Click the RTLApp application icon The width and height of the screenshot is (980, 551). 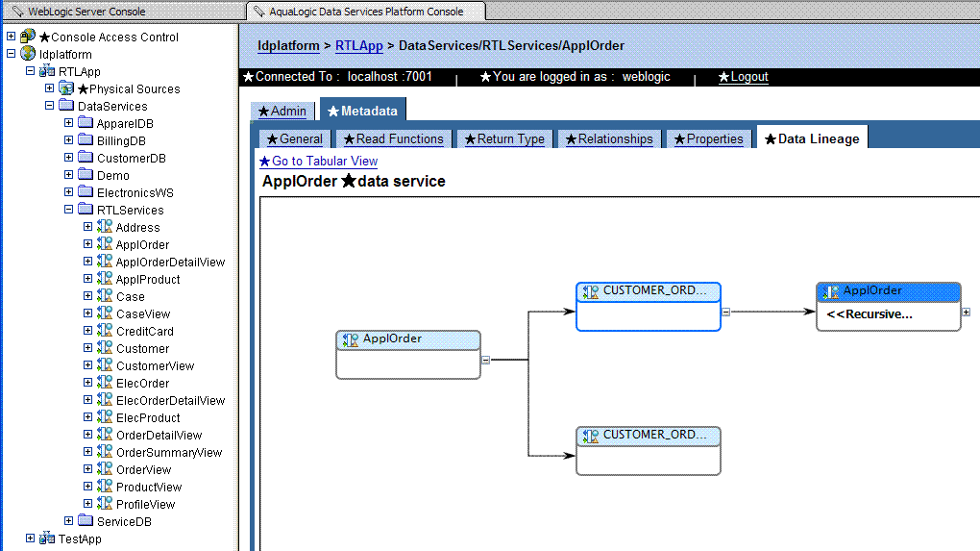(x=47, y=71)
